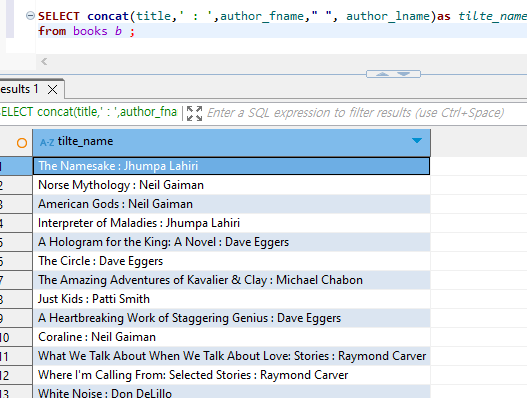This screenshot has width=527, height=398.
Task: Click the 'SELECT' keyword in the editor
Action: [59, 16]
